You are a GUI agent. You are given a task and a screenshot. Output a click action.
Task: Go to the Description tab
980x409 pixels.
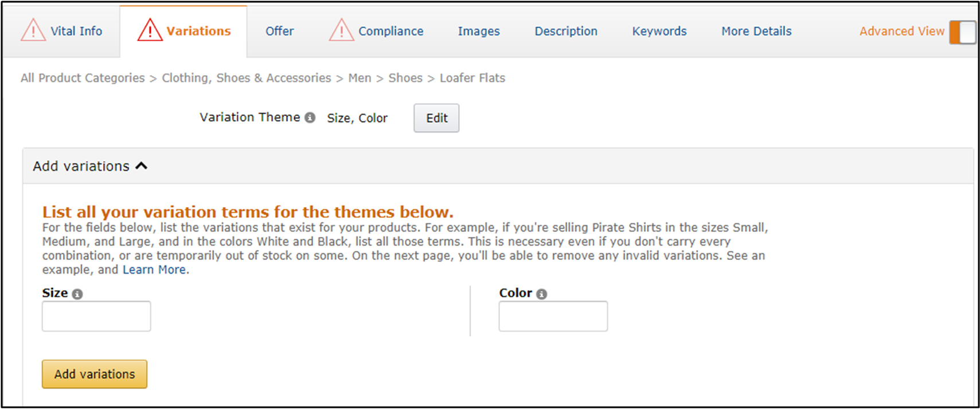pos(565,32)
